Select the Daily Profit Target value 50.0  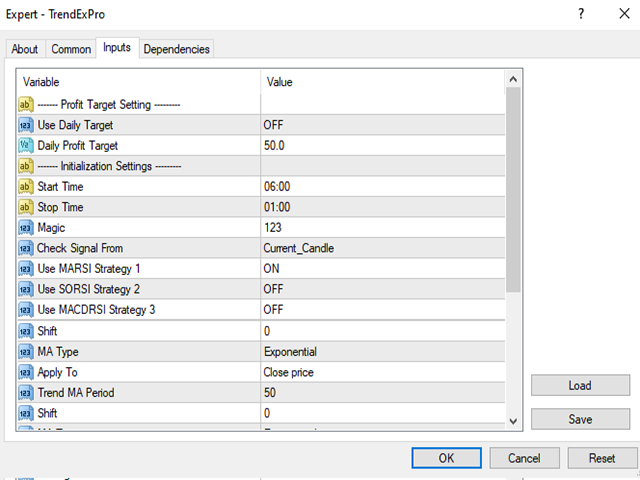coord(274,145)
